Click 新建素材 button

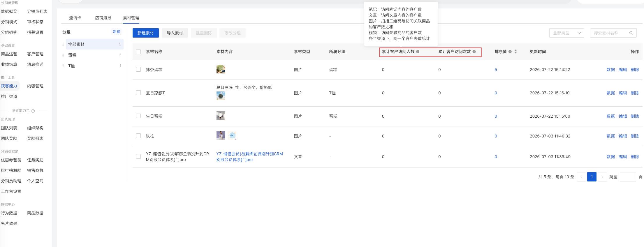pyautogui.click(x=145, y=33)
